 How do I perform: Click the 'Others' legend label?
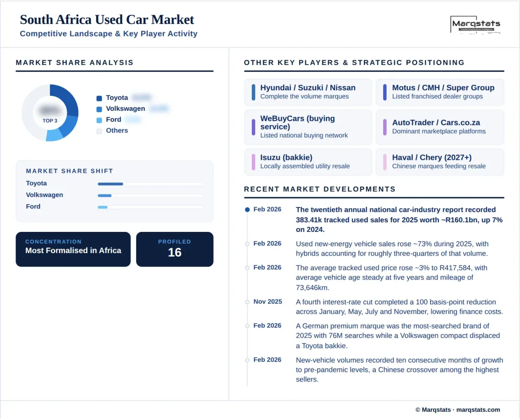point(117,130)
